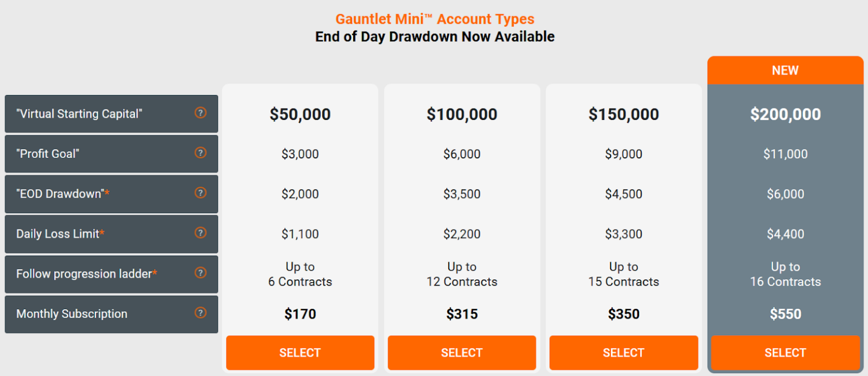
Task: Click the Monthly Subscription row label
Action: pos(72,314)
